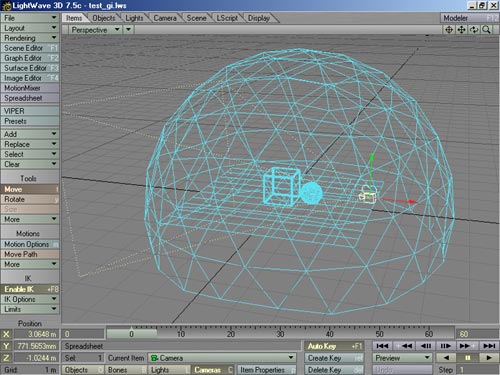The width and height of the screenshot is (500, 375).
Task: Expand the Preview dropdown menu
Action: coord(402,358)
